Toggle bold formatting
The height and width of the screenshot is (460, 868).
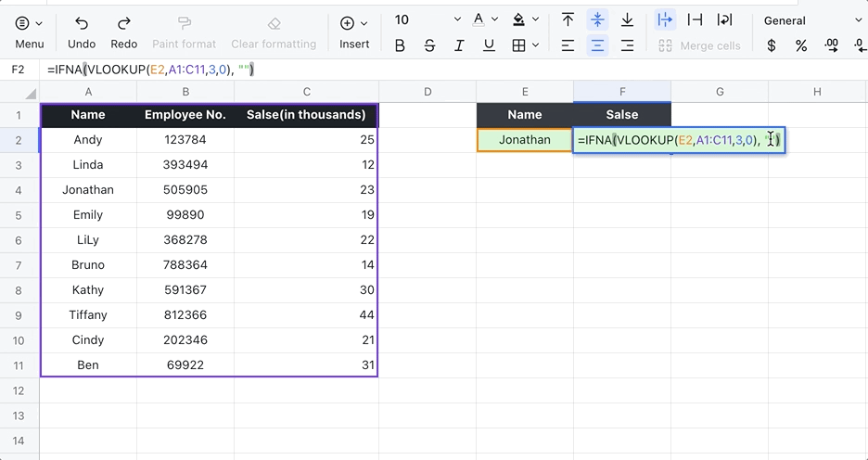click(400, 46)
